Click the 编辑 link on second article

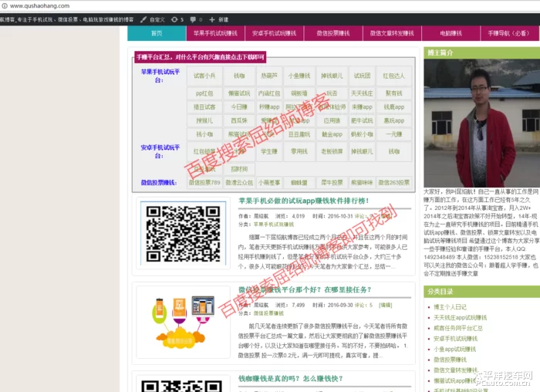pos(385,306)
